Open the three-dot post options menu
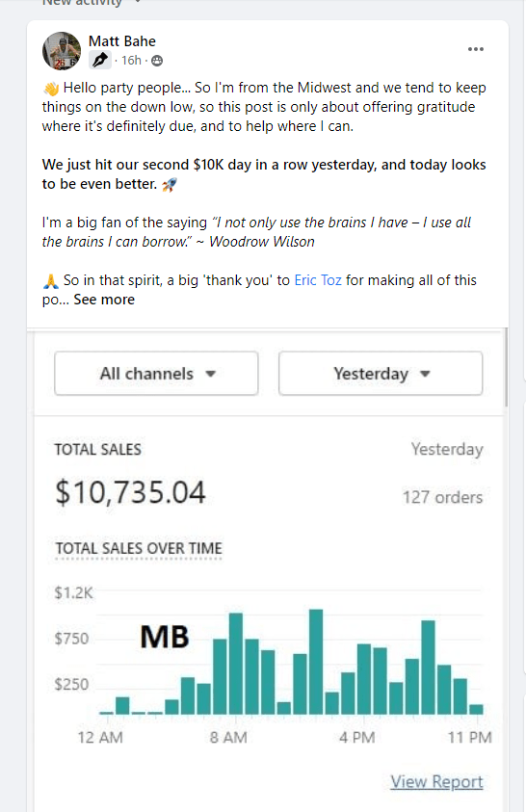Screen dimensions: 526x812 pos(475,49)
